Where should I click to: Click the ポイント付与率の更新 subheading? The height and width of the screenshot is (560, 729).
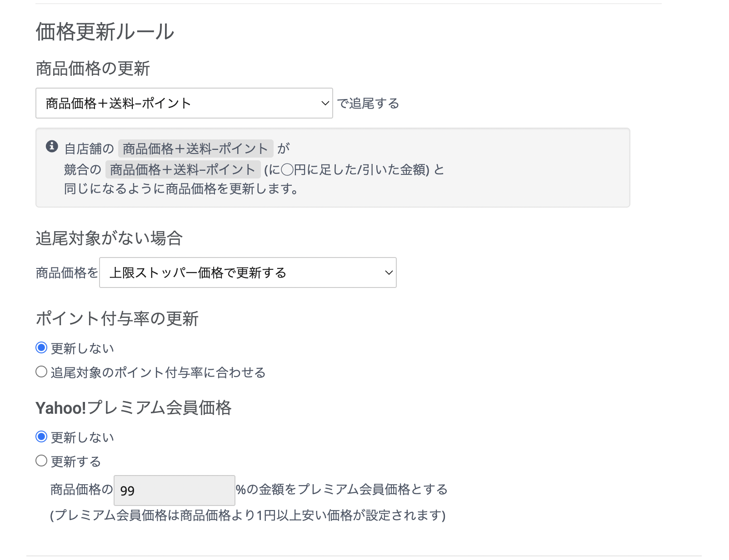click(x=117, y=318)
